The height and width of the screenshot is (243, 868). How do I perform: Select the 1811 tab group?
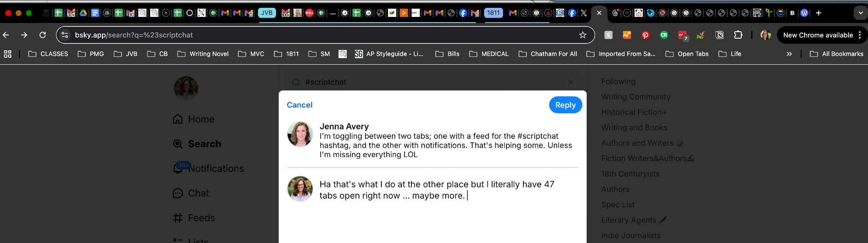[x=493, y=13]
